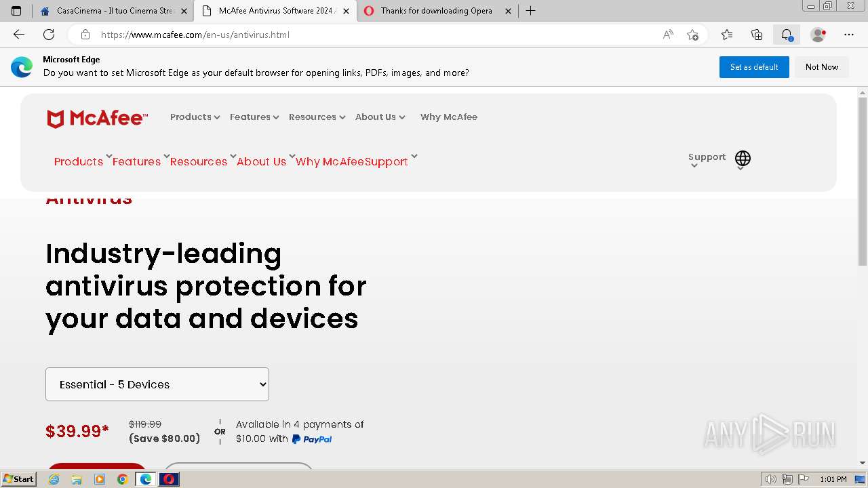View site information via the lock icon
This screenshot has height=488, width=868.
(x=85, y=35)
